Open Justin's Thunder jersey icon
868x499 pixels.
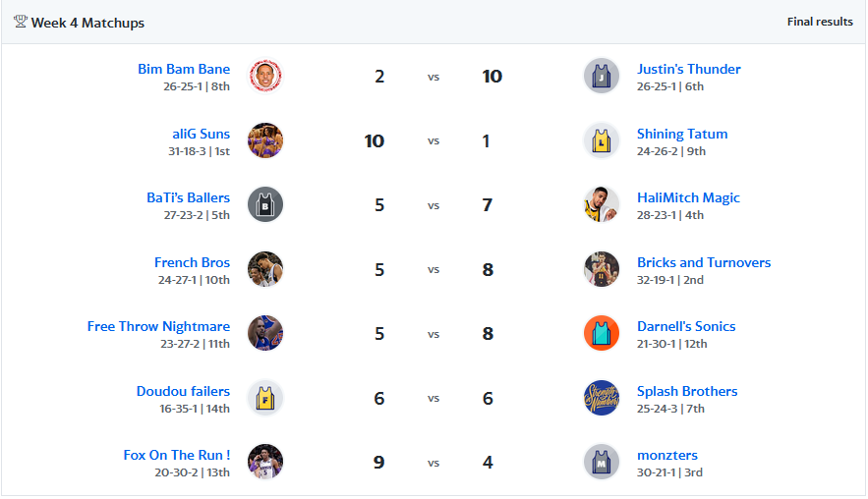click(x=602, y=76)
